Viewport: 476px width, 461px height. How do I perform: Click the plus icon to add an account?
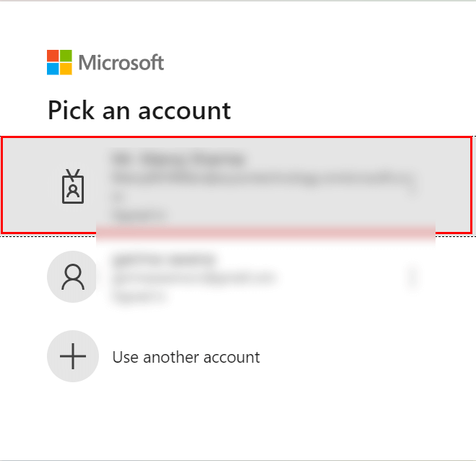[x=73, y=356]
